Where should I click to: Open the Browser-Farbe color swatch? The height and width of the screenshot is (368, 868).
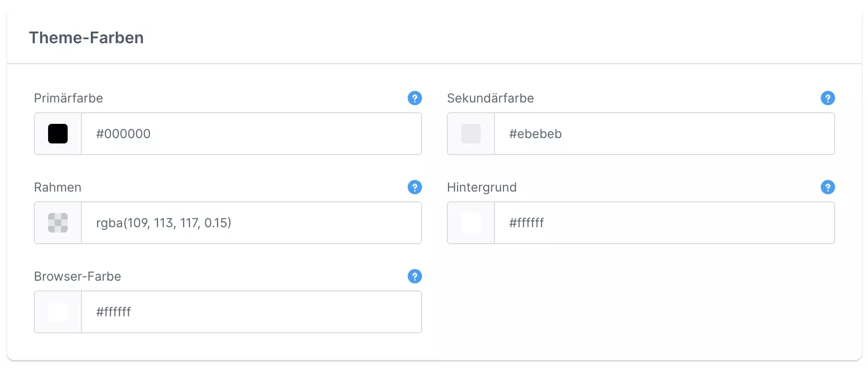coord(58,312)
